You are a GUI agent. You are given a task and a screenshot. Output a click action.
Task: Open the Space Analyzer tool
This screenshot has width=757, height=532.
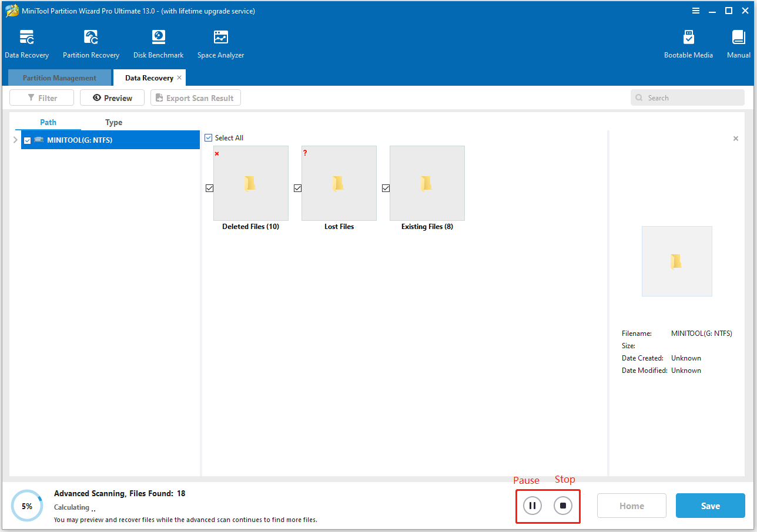click(220, 38)
